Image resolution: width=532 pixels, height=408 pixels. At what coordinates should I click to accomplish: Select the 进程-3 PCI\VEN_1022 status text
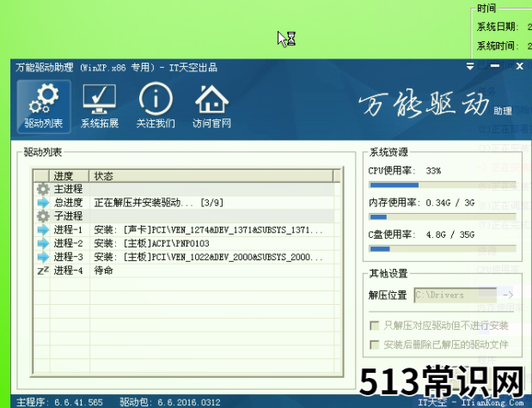pos(208,257)
